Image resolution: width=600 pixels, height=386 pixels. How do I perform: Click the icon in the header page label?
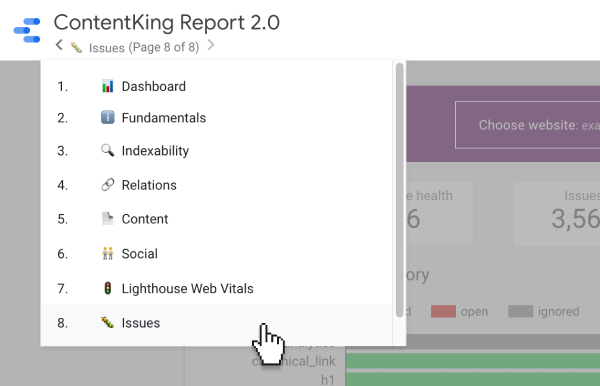point(77,47)
